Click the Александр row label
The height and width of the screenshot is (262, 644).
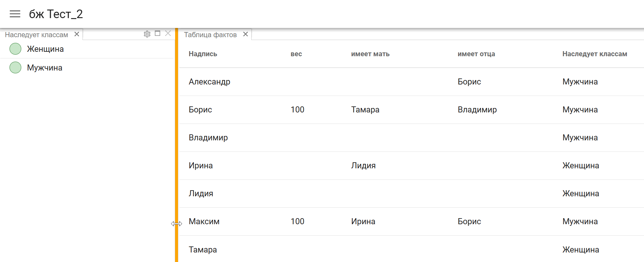click(209, 82)
